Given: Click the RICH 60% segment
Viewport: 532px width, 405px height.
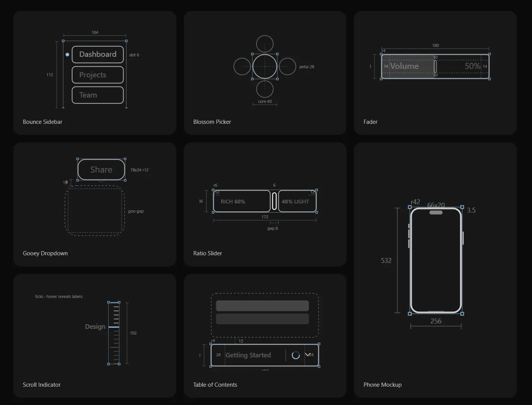Looking at the screenshot, I should [x=242, y=201].
